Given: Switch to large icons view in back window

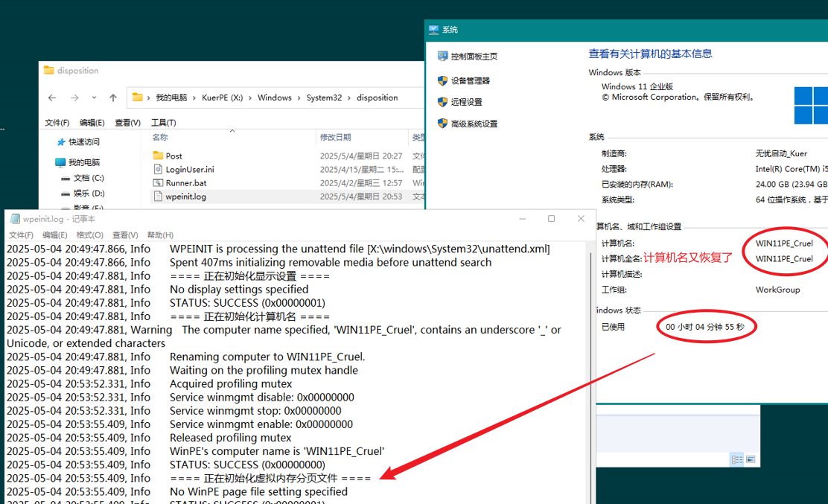Looking at the screenshot, I should 751,459.
